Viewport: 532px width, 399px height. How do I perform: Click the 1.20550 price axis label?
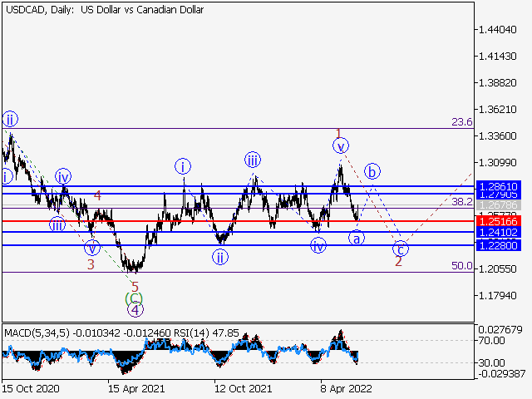point(497,269)
